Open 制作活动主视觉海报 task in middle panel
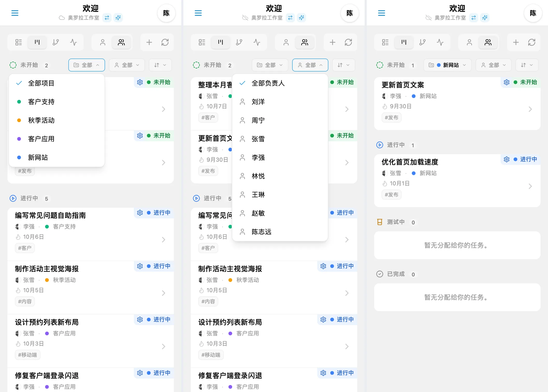 [274, 287]
